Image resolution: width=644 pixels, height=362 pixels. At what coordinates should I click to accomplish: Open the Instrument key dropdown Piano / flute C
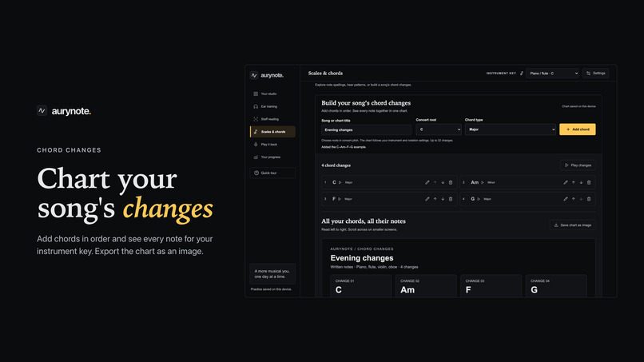tap(552, 74)
